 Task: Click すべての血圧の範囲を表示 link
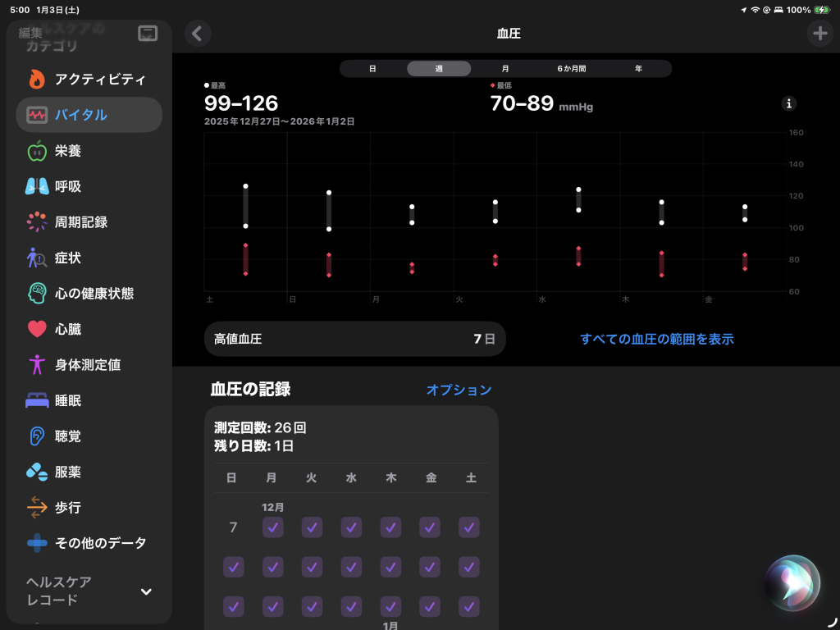click(x=656, y=339)
